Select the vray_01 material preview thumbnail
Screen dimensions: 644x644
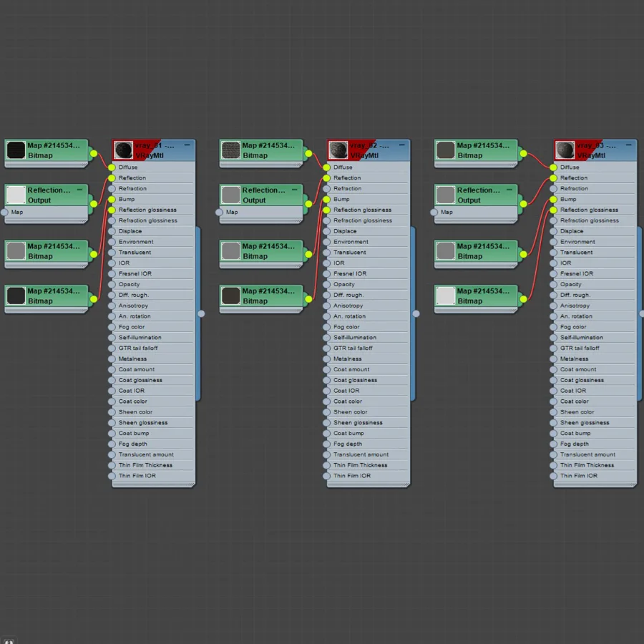123,150
